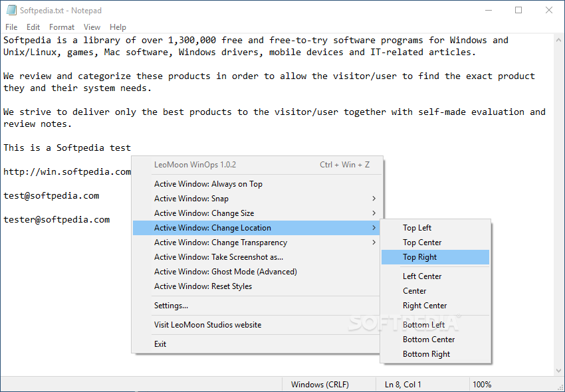Minimize the Notepad window
The width and height of the screenshot is (565, 392).
(489, 10)
